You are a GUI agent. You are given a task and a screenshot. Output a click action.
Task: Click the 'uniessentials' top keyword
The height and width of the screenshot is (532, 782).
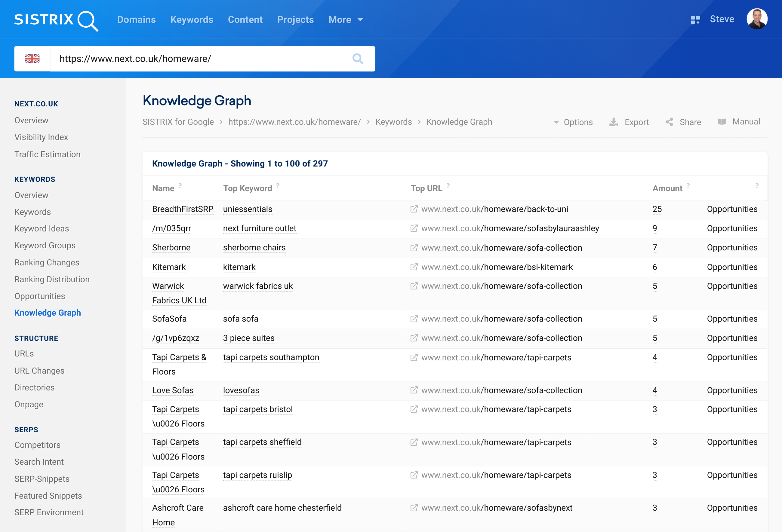pos(248,209)
